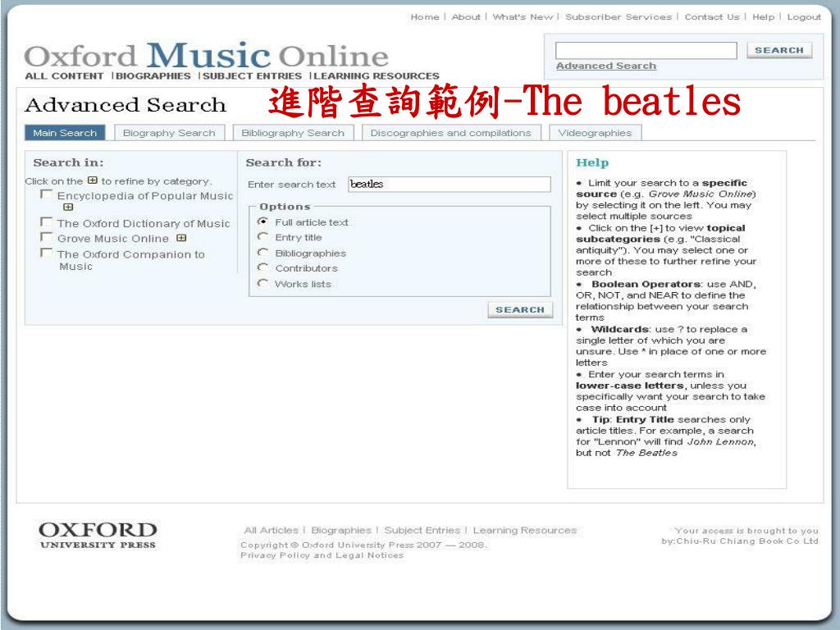Click the Oxford Music Online logo

(x=206, y=55)
